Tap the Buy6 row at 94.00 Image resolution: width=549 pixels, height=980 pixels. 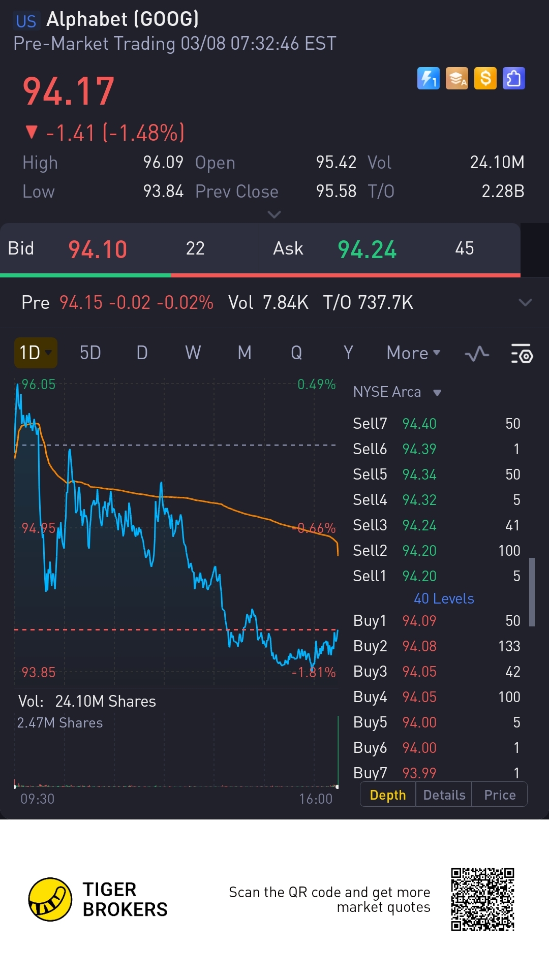[437, 747]
